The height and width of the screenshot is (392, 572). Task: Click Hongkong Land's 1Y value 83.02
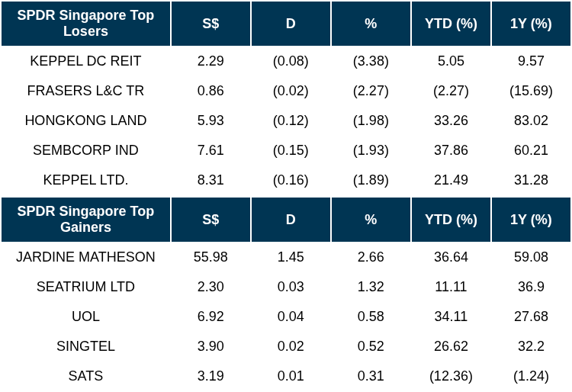coord(531,120)
